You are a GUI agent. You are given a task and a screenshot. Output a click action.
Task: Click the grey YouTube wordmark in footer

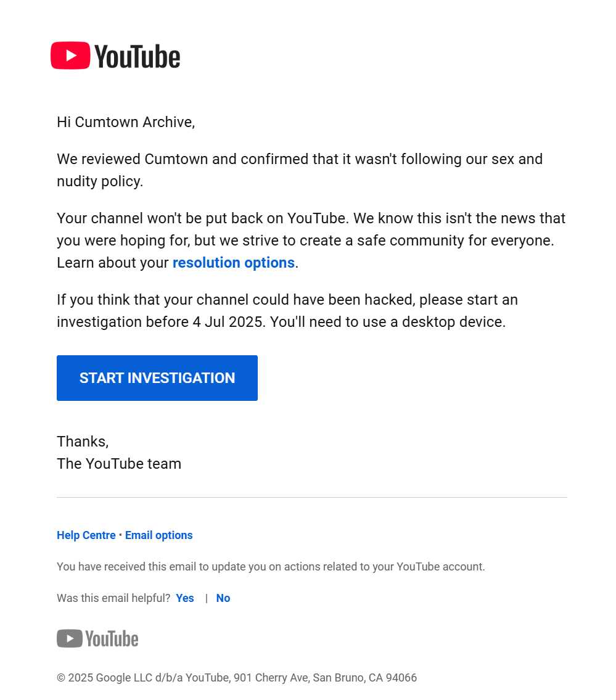pyautogui.click(x=112, y=639)
